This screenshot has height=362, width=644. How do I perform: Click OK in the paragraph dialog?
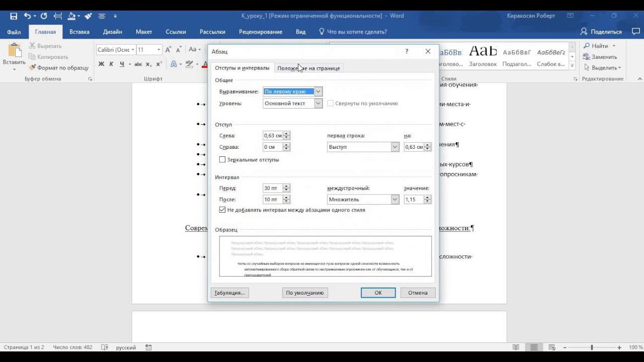coord(378,293)
